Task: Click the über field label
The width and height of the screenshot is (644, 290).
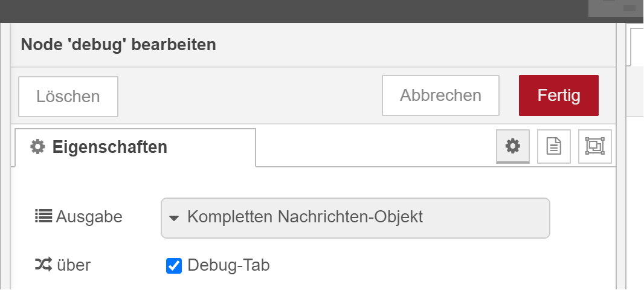Action: click(73, 265)
